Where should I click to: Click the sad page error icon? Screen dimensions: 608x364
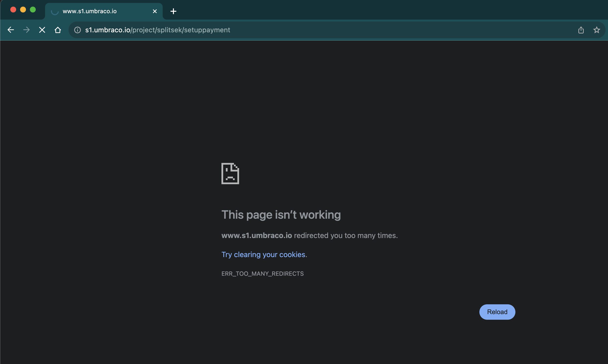[x=230, y=173]
